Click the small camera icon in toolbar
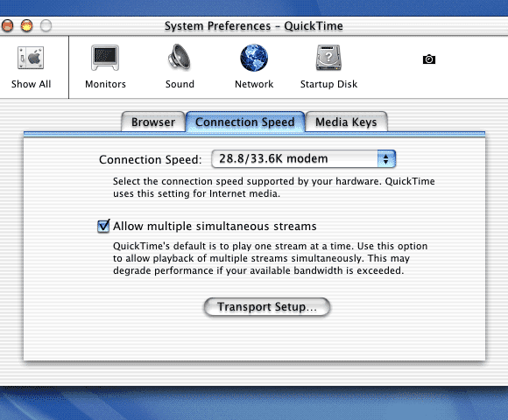 (429, 59)
